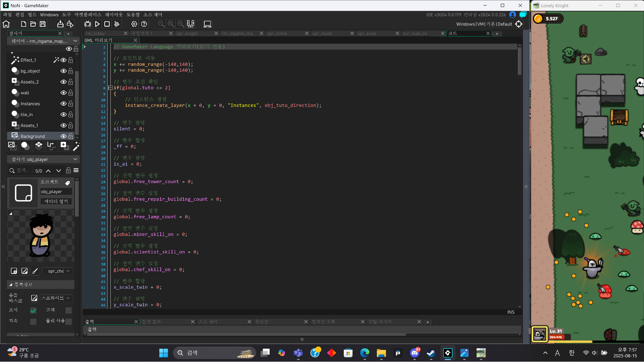Open GameMaker preferences with the gear icon

coord(134,24)
